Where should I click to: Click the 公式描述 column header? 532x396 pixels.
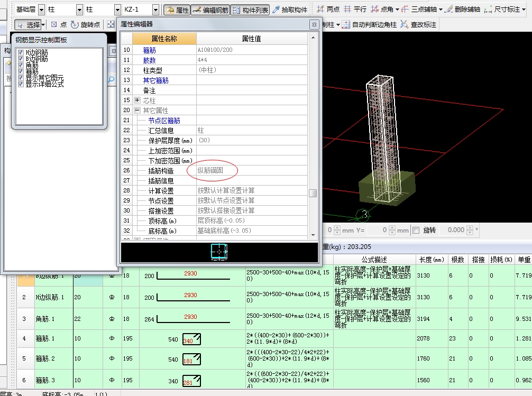point(374,260)
